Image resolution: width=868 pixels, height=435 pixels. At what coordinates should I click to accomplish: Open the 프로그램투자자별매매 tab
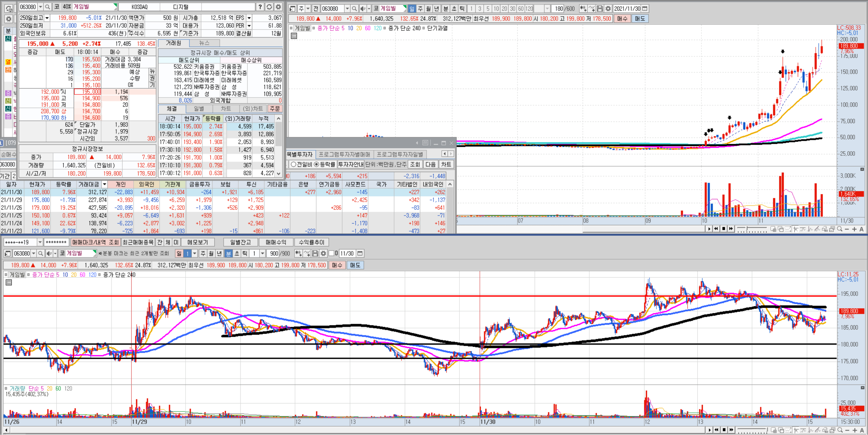tap(344, 154)
